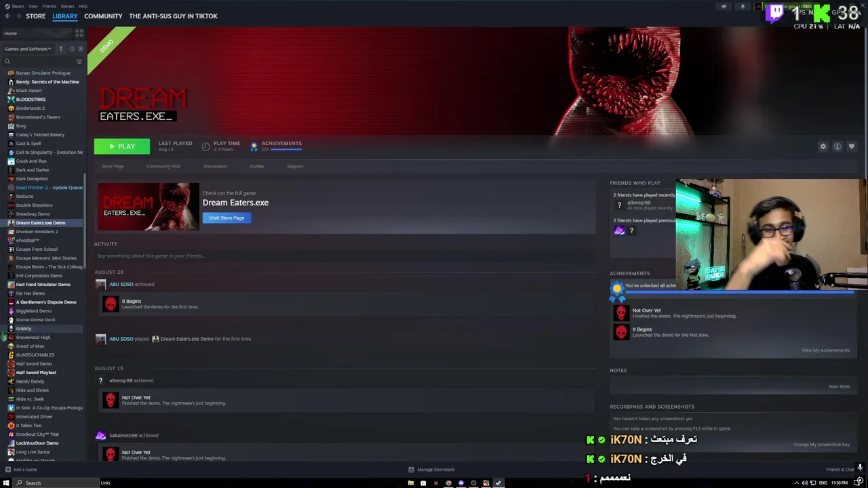Click the collapse-sidebar up arrow icon

(60, 49)
